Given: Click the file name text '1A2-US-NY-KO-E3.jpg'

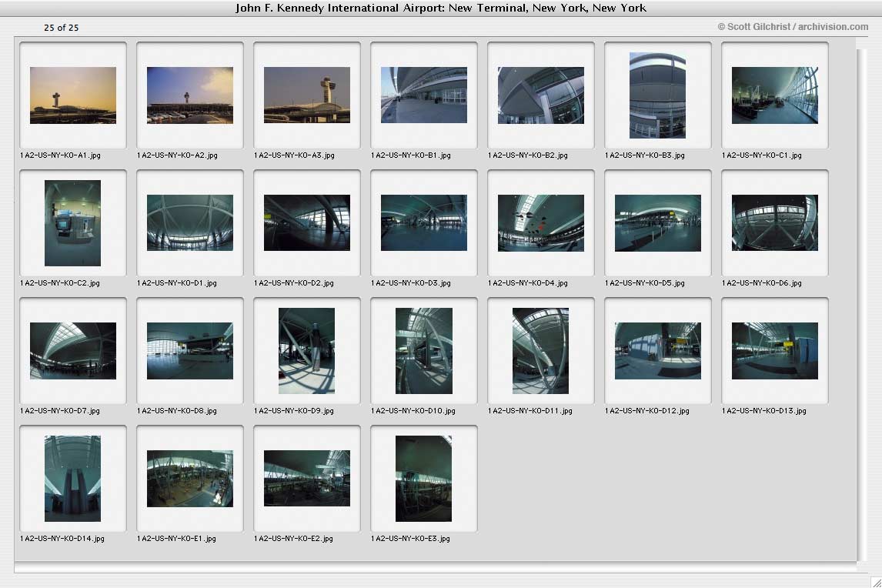Looking at the screenshot, I should click(411, 539).
